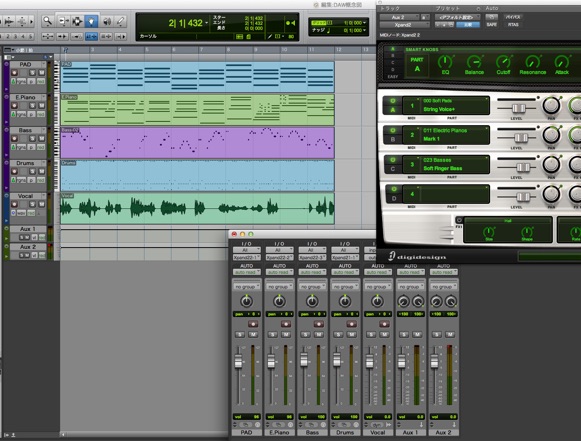
Task: Open PAD channel output Xpand22-1 selector in mixer
Action: [246, 257]
